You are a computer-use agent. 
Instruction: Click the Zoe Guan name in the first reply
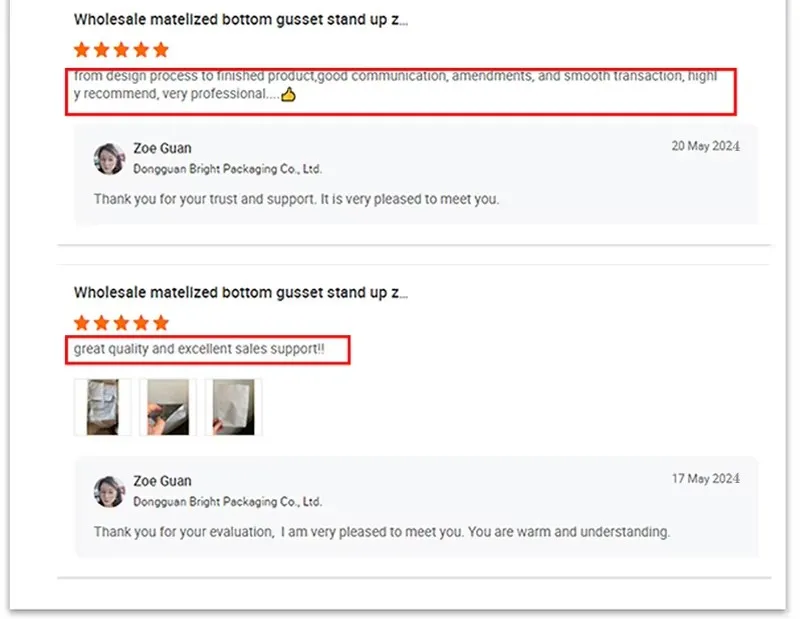[162, 148]
